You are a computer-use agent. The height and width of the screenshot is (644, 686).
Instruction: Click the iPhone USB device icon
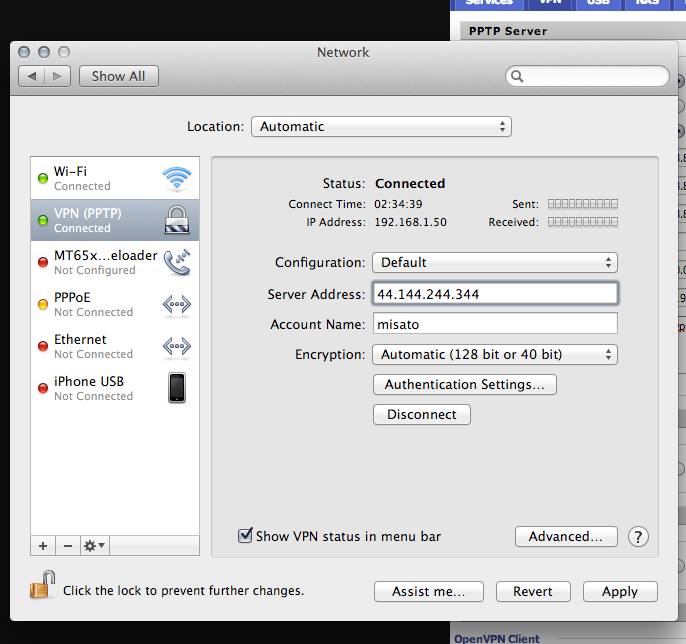coord(177,388)
